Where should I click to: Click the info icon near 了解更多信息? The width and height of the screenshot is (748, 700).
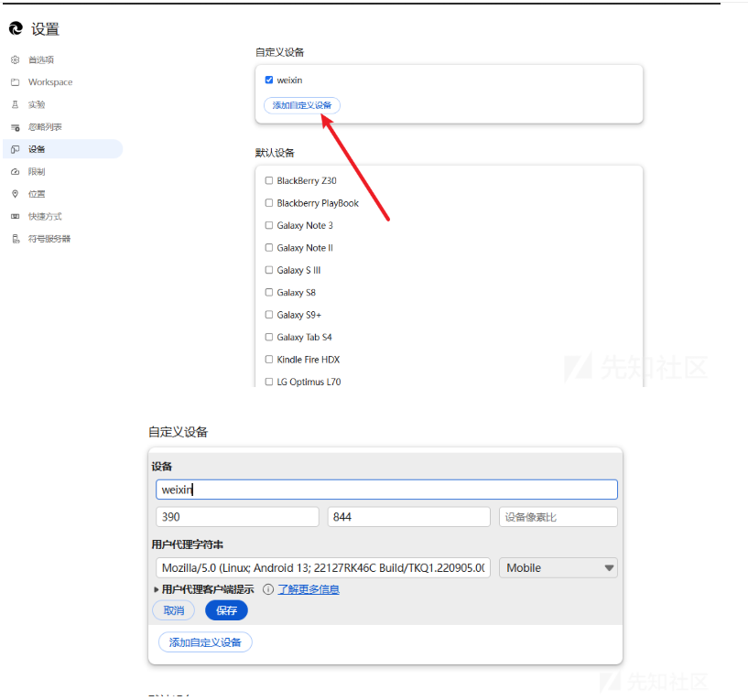268,589
